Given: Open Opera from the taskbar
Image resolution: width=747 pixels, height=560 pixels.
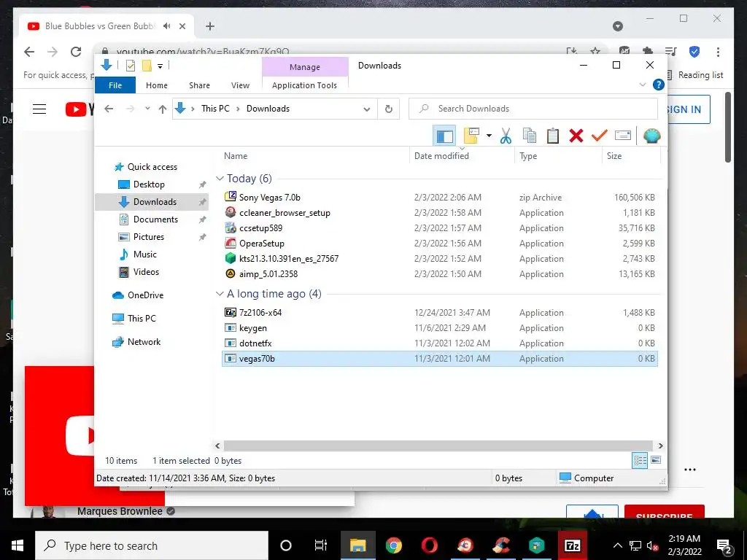Looking at the screenshot, I should coord(429,545).
